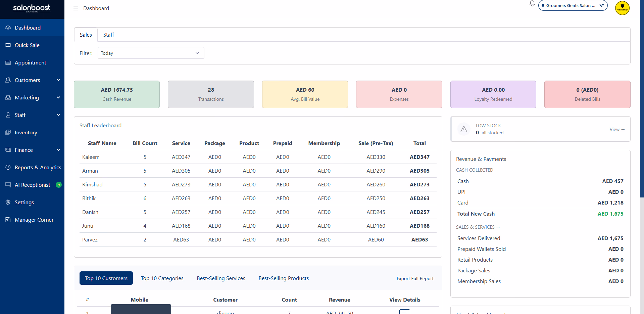This screenshot has width=644, height=314.
Task: Click the Loyalty Redeemed card
Action: tap(493, 94)
